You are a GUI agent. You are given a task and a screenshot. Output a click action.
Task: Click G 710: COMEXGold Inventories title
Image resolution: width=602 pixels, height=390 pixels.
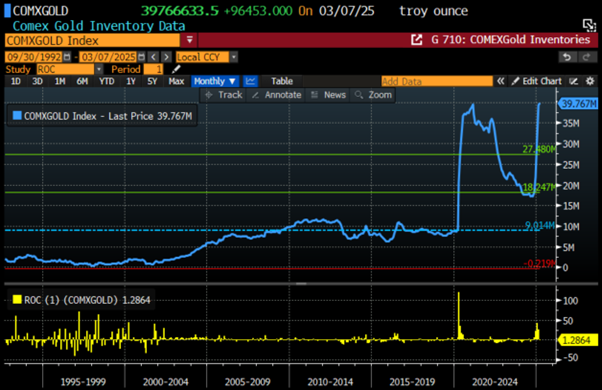510,40
